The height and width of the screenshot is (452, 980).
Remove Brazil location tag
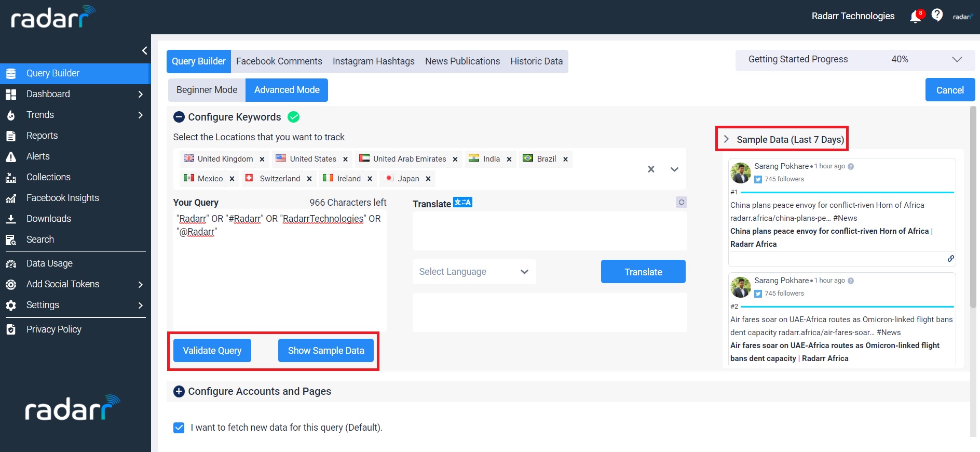coord(565,159)
